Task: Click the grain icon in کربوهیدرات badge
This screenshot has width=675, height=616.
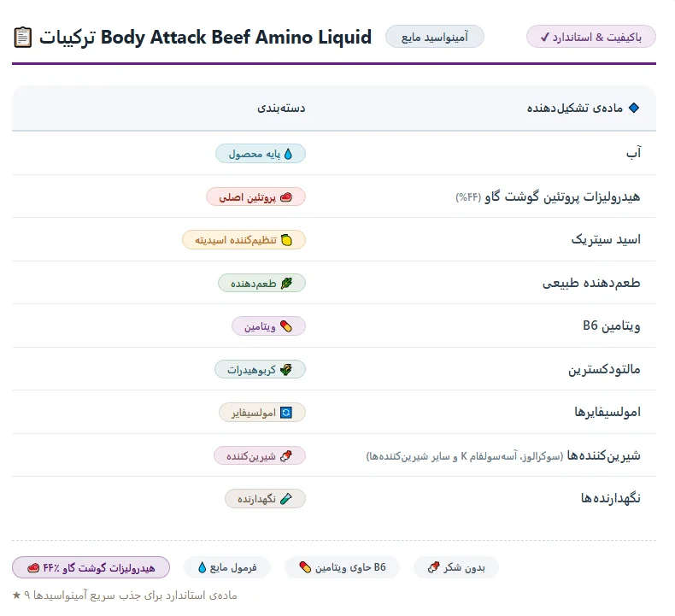Action: (286, 369)
